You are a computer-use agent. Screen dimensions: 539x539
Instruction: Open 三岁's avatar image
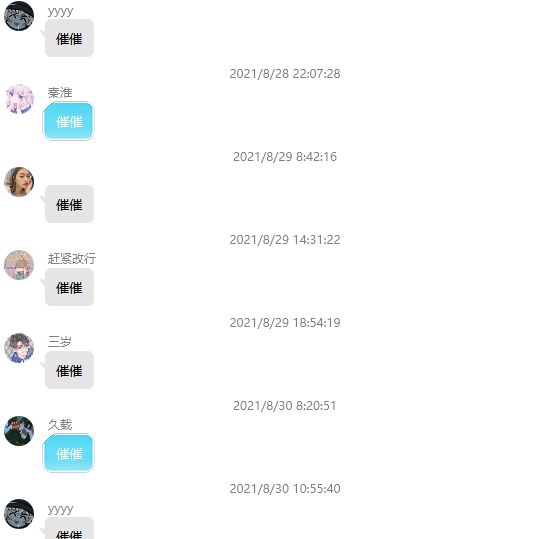(19, 348)
